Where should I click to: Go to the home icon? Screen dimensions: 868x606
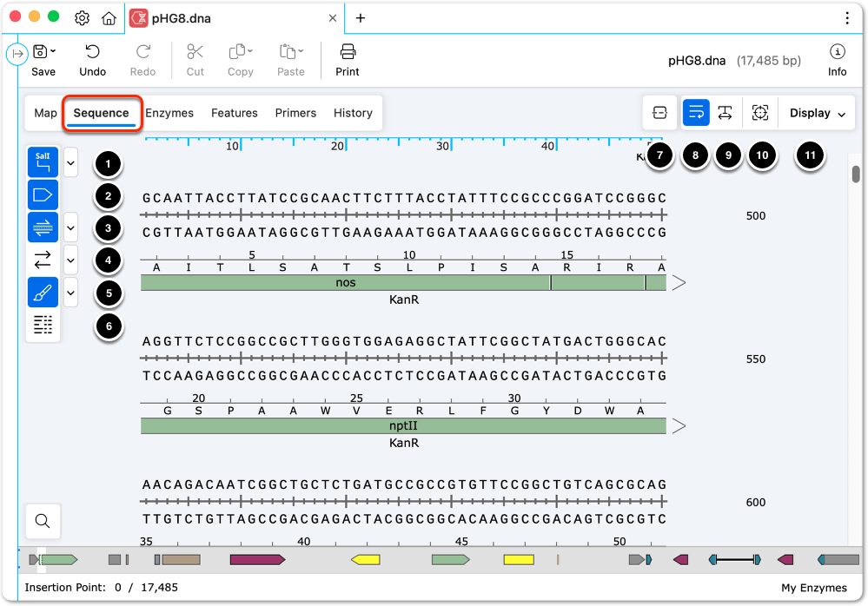point(109,18)
